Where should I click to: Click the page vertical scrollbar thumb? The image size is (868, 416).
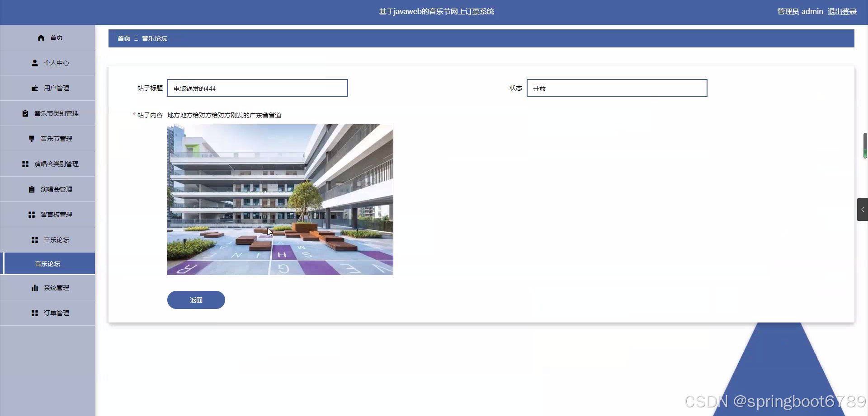(865, 145)
